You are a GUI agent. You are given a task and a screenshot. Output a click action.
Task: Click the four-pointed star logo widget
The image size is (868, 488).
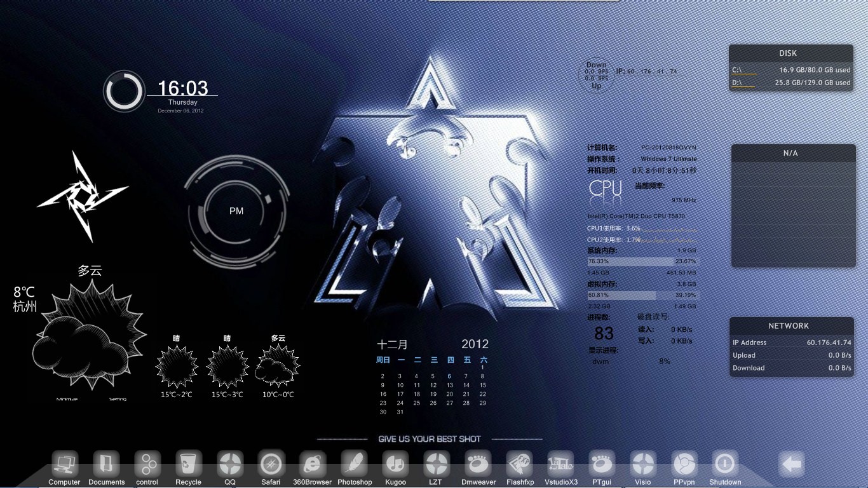coord(83,196)
